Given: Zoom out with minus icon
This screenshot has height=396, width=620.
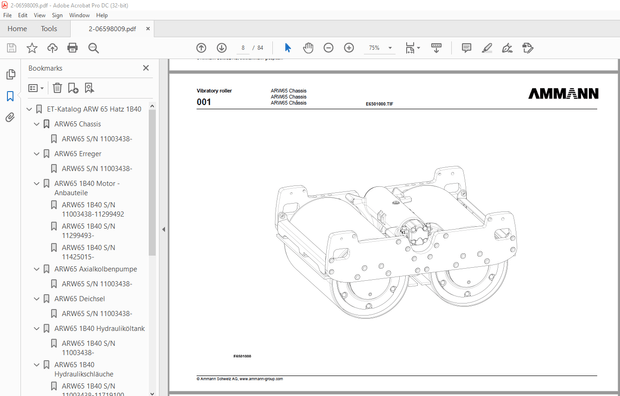Looking at the screenshot, I should click(x=328, y=48).
